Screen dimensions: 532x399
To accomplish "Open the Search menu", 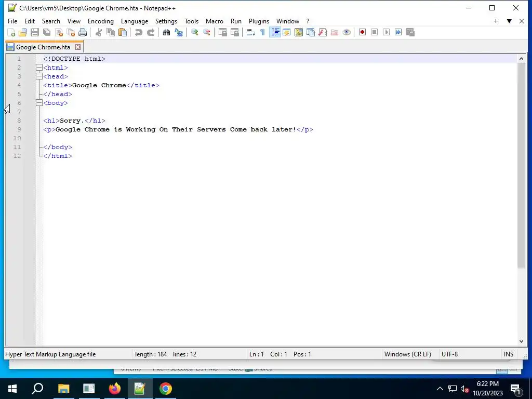I will coord(51,21).
